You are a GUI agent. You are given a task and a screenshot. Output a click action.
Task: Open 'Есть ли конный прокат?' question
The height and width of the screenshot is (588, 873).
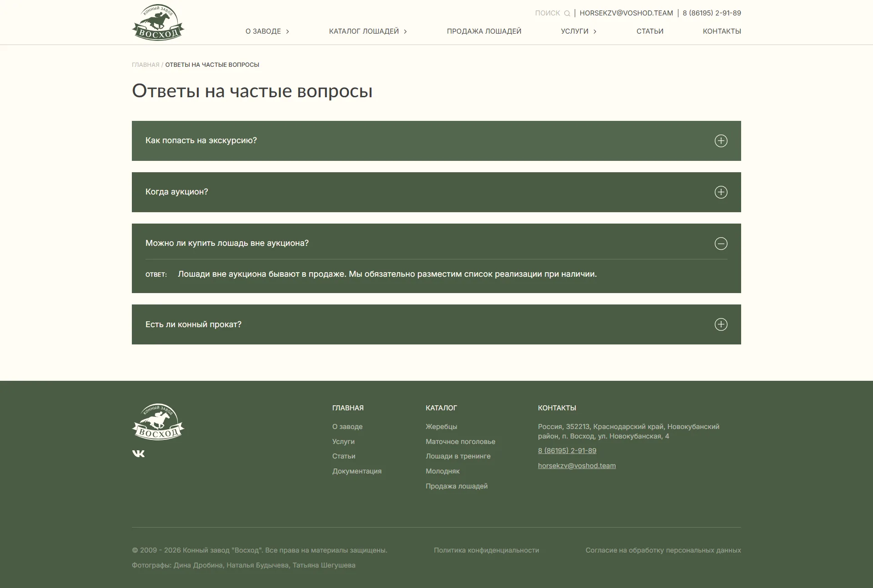tap(436, 324)
